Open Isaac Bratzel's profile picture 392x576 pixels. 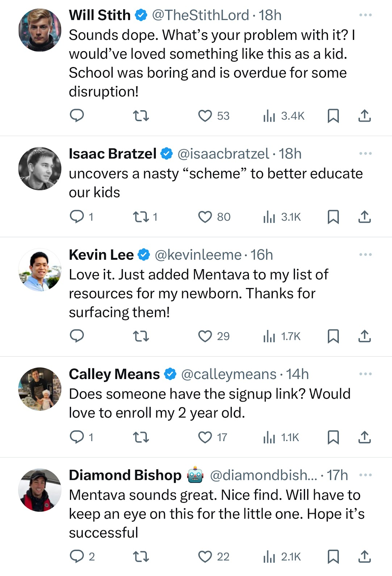[40, 169]
